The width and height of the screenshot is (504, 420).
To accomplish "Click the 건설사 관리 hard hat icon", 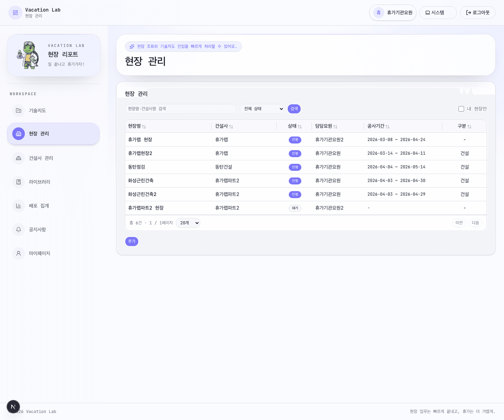I will [x=19, y=158].
